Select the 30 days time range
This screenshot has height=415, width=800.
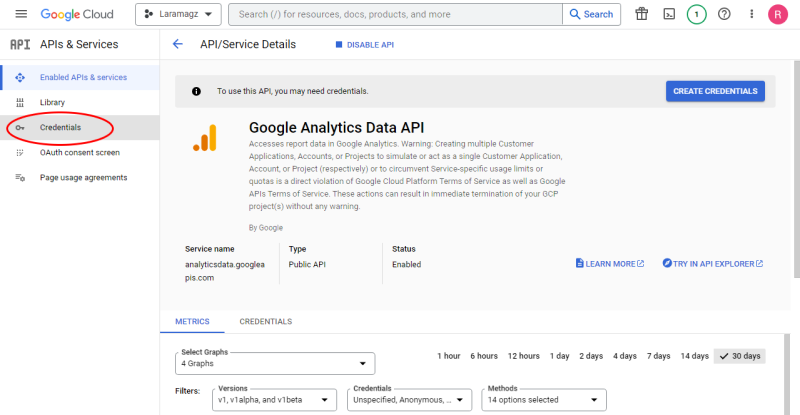tap(740, 356)
